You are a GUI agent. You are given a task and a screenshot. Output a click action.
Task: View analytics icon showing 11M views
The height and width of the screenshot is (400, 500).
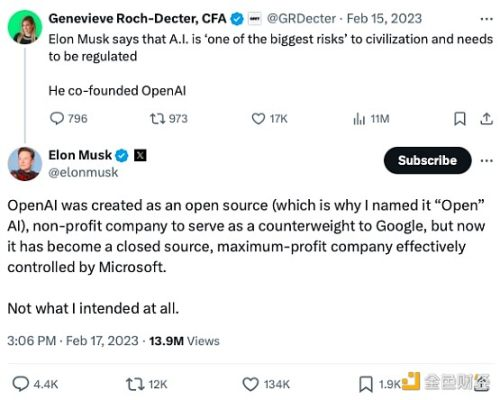pyautogui.click(x=359, y=119)
